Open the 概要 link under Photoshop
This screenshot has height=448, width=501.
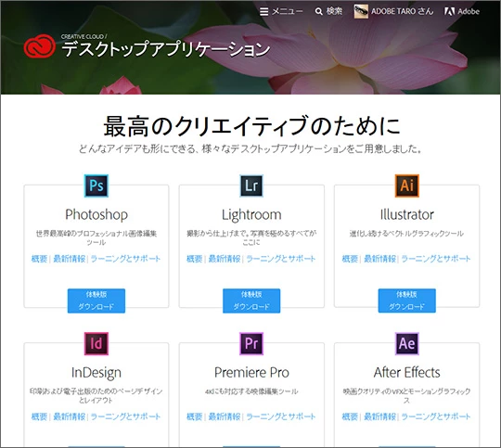(39, 259)
